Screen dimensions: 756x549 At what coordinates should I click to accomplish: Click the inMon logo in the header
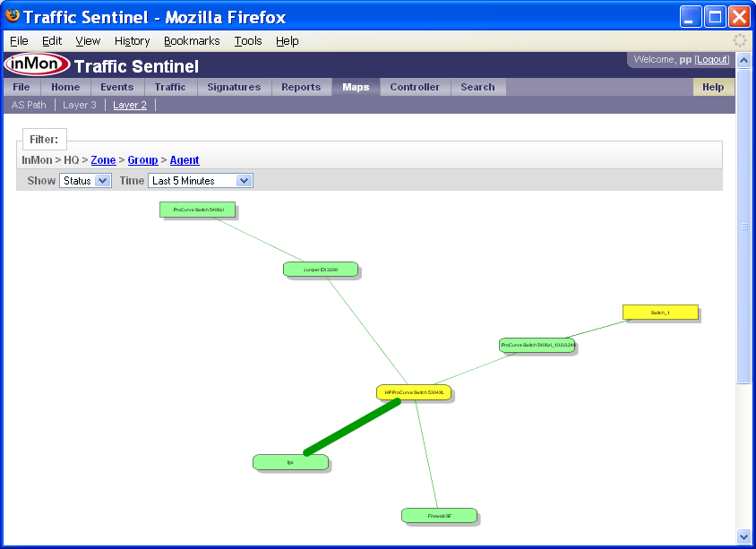pos(37,64)
